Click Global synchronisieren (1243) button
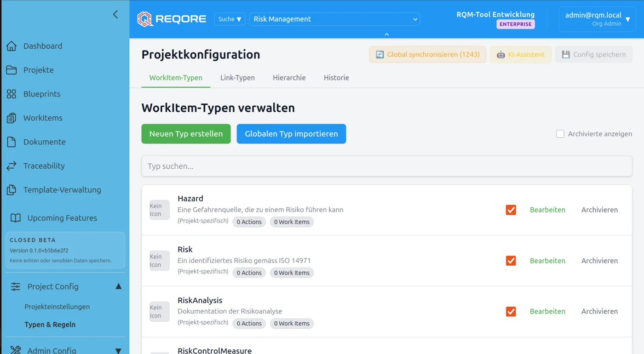644x354 pixels. tap(427, 54)
